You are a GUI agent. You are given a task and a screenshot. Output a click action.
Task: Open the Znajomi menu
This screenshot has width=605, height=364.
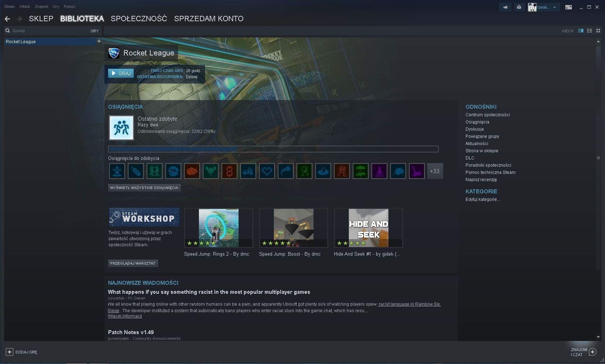41,6
